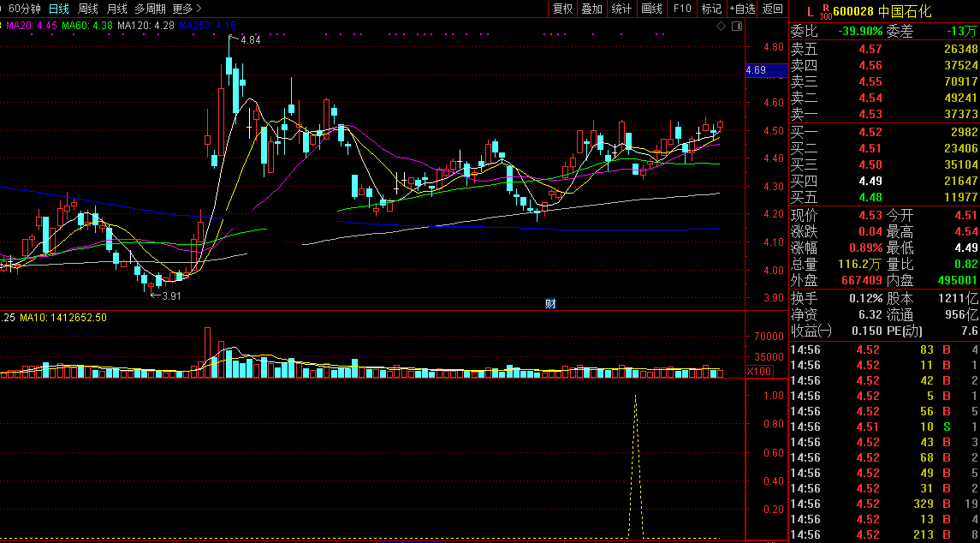Click the 14:56 trade with volume 83
Image resolution: width=980 pixels, height=543 pixels.
click(x=884, y=349)
